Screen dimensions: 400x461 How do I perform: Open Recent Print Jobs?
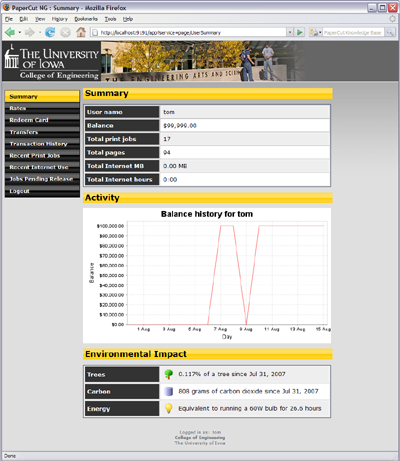(42, 155)
